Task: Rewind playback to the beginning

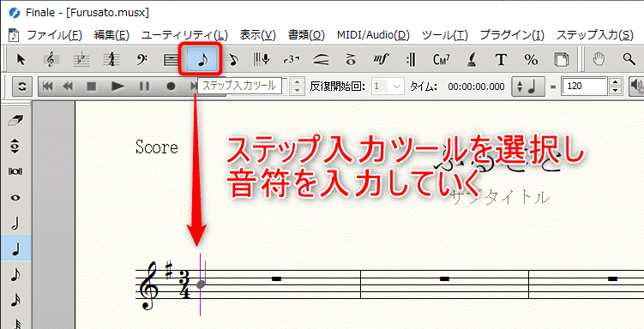Action: point(48,87)
